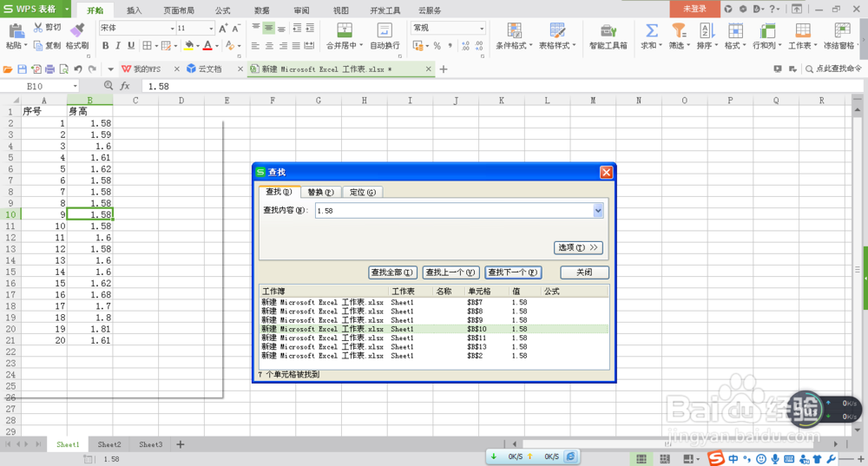Apply the yellow fill color bucket

188,45
